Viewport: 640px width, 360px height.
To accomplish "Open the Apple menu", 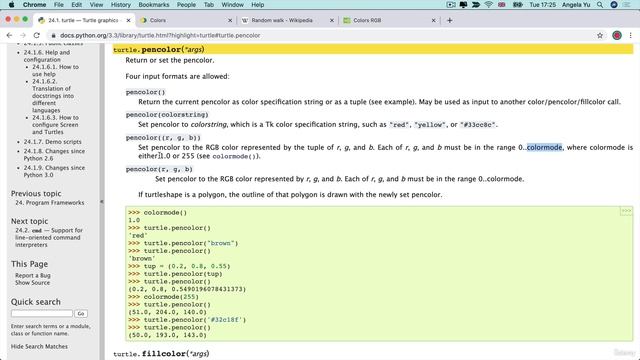I will (11, 5).
